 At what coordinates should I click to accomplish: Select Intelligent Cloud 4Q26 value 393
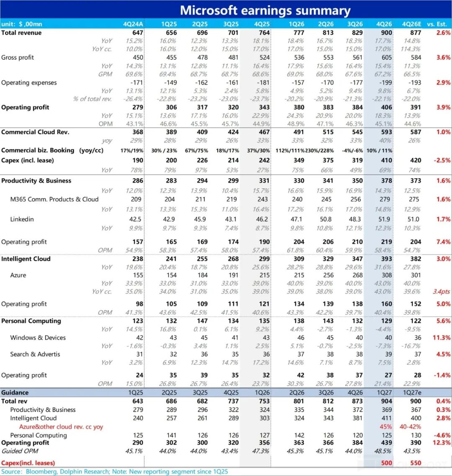pyautogui.click(x=386, y=259)
